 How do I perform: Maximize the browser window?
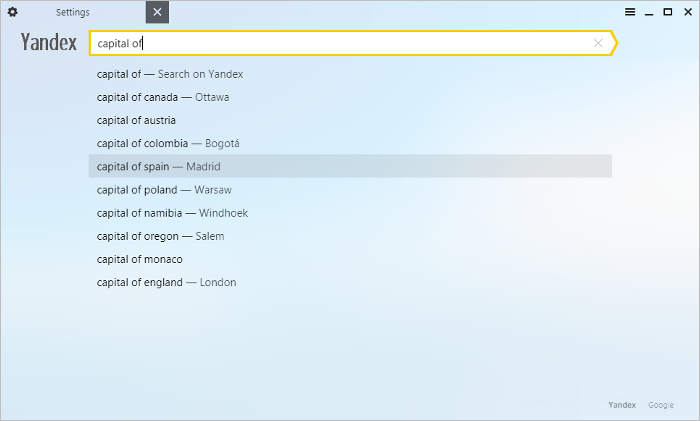[x=668, y=12]
